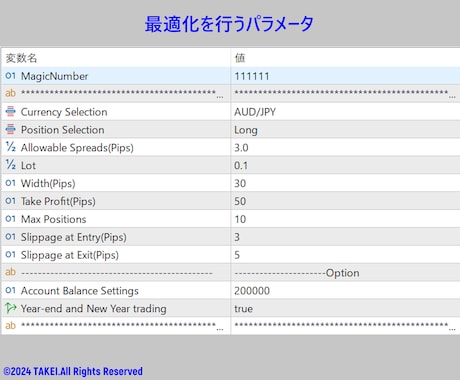This screenshot has height=380, width=460.
Task: Click the fraction icon beside Allowable Spreads(Pips)
Action: point(10,147)
